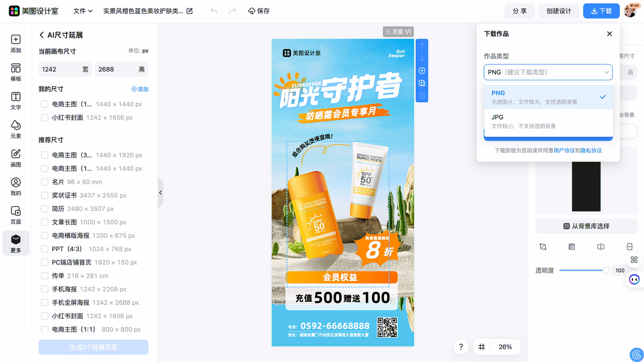
Task: Collapse the left panel with chevron handle
Action: pos(160,193)
